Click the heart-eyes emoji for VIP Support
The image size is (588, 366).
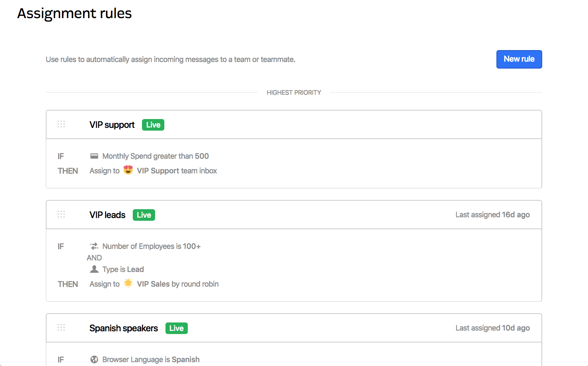pyautogui.click(x=128, y=170)
